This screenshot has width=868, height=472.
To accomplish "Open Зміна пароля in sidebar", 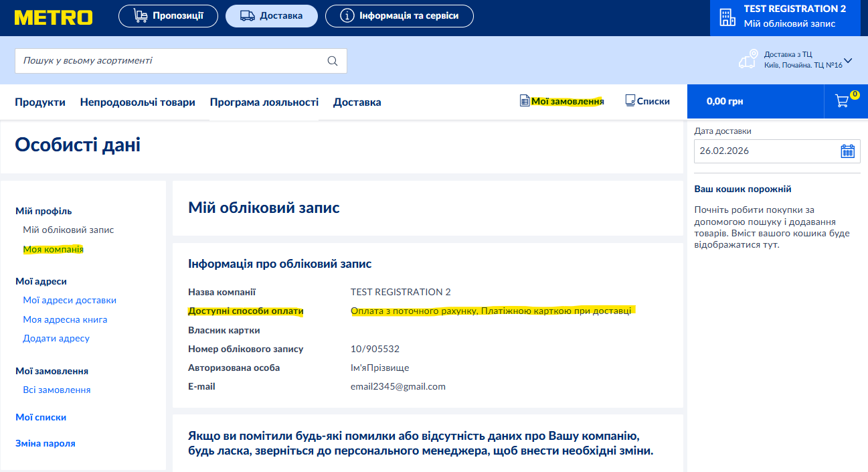I will pos(46,443).
